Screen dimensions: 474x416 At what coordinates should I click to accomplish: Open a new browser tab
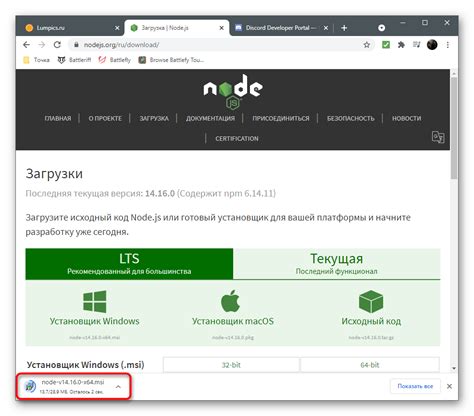click(344, 28)
